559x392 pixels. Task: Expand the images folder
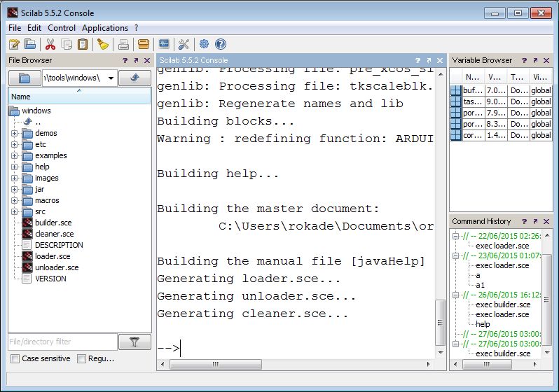coord(14,178)
